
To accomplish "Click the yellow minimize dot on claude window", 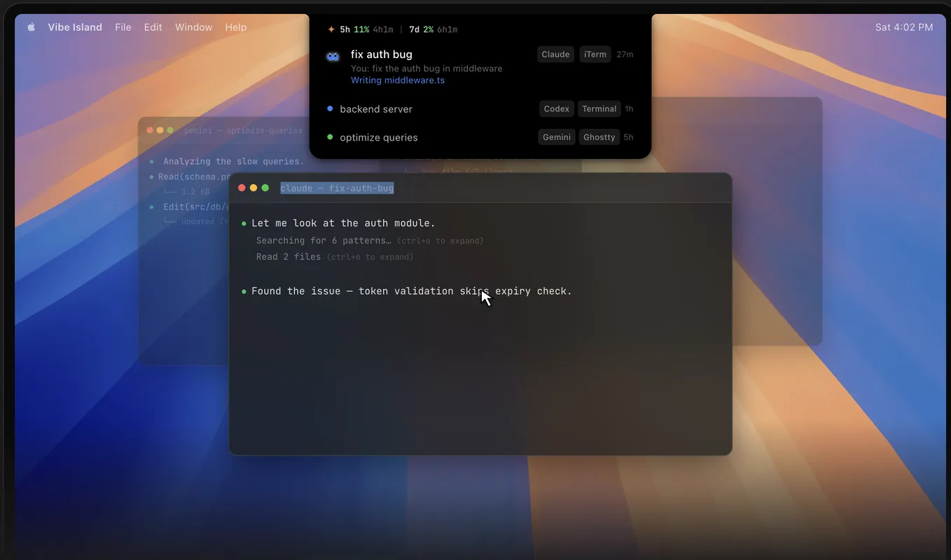I will pos(254,188).
